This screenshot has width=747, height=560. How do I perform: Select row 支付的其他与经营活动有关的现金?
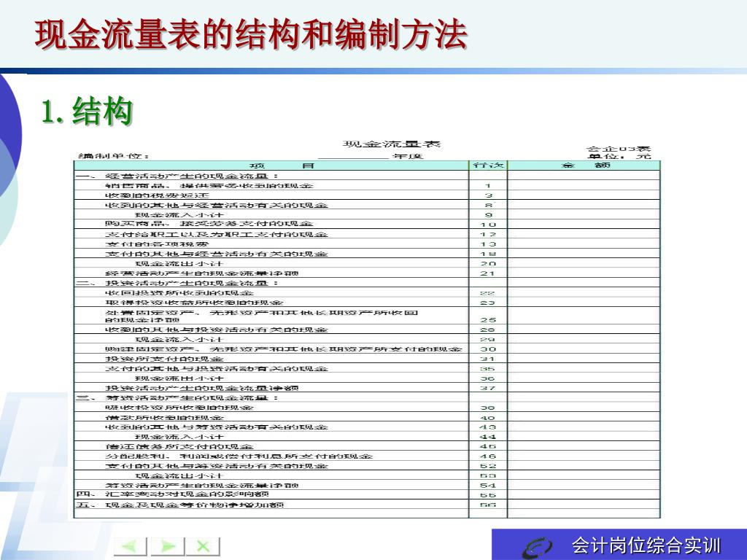coord(367,254)
